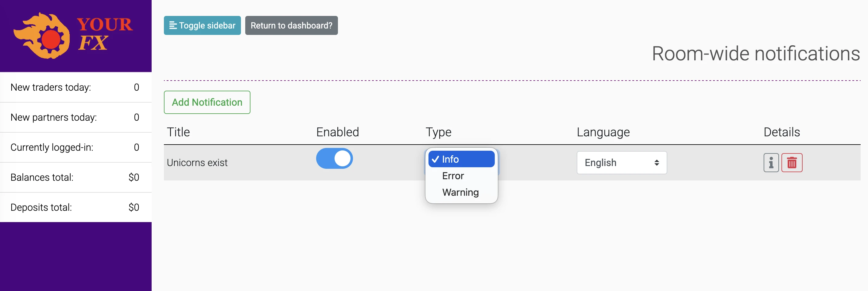Toggle the Enabled switch for Unicorns exist
The image size is (868, 291).
click(334, 158)
